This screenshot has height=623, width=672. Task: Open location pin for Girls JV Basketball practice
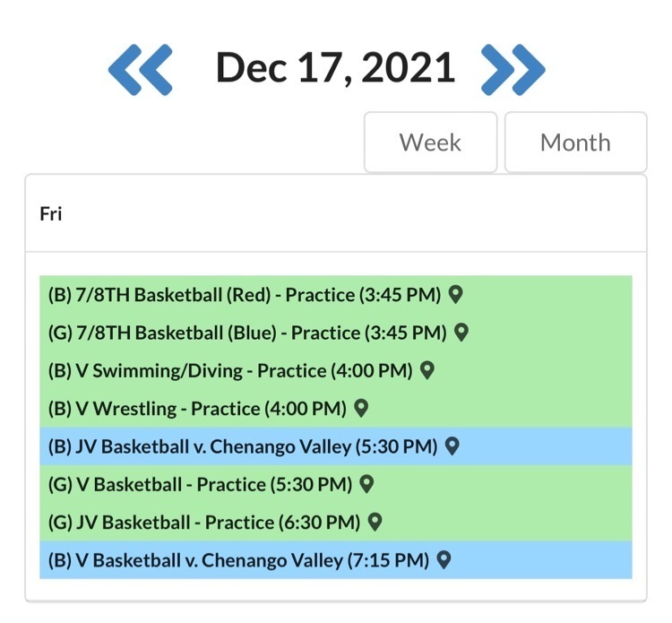[x=375, y=522]
